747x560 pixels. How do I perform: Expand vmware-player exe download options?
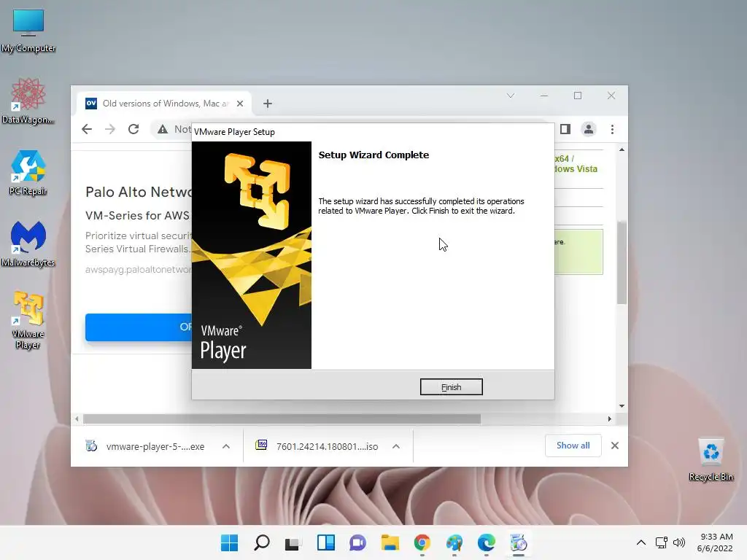pos(226,446)
